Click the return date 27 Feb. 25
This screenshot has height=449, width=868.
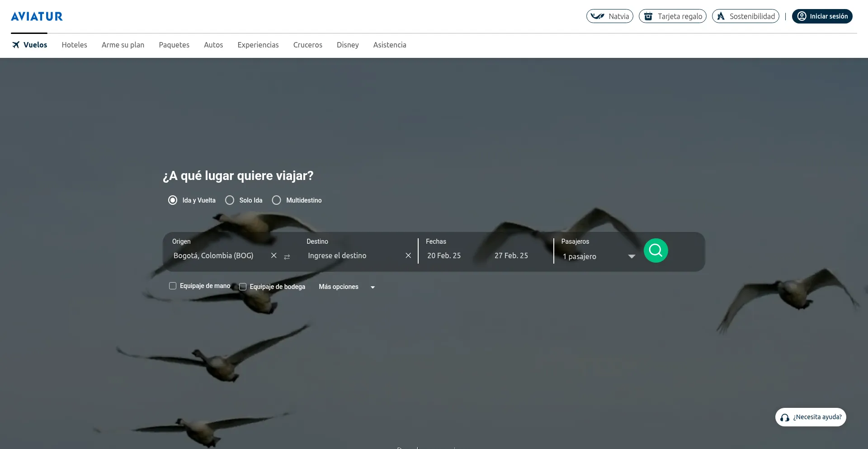point(511,255)
